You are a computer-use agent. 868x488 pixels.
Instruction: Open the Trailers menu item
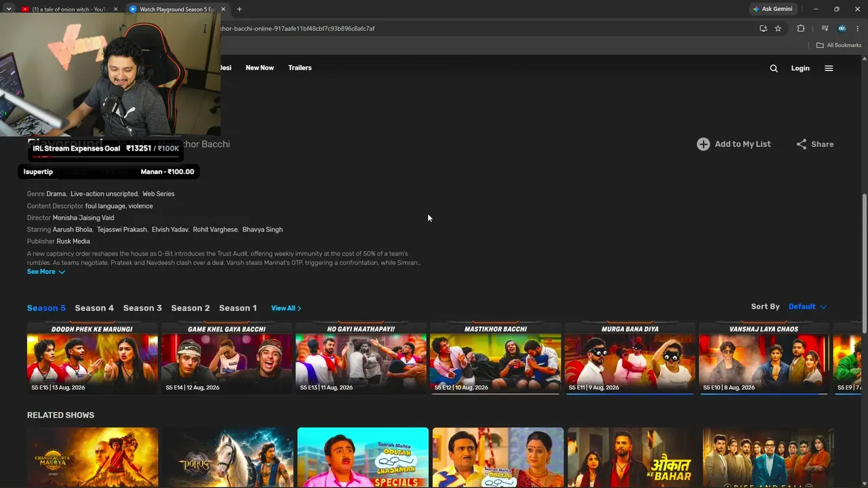(x=300, y=68)
